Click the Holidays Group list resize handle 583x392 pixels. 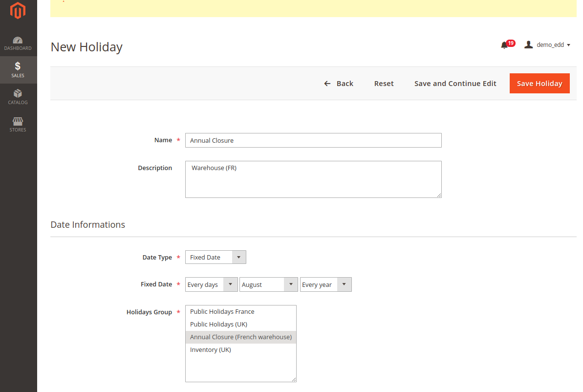click(x=294, y=379)
